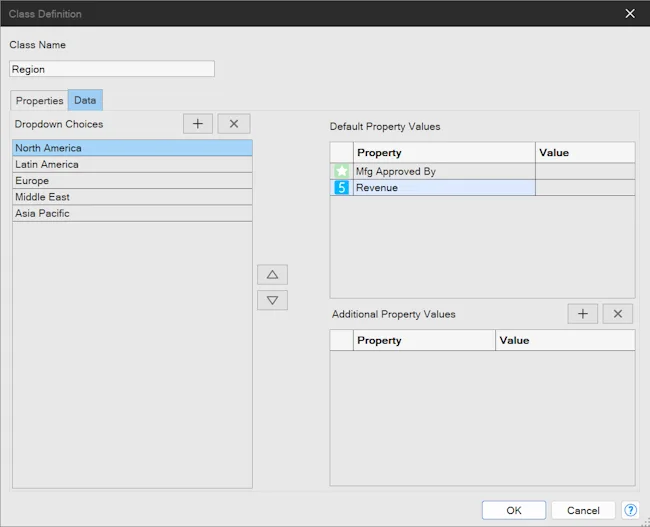The image size is (650, 527).
Task: Click the number 5 icon beside Revenue
Action: point(342,187)
